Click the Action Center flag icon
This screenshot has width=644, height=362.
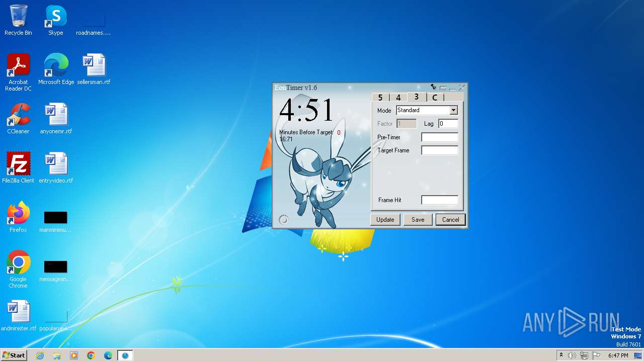click(596, 355)
